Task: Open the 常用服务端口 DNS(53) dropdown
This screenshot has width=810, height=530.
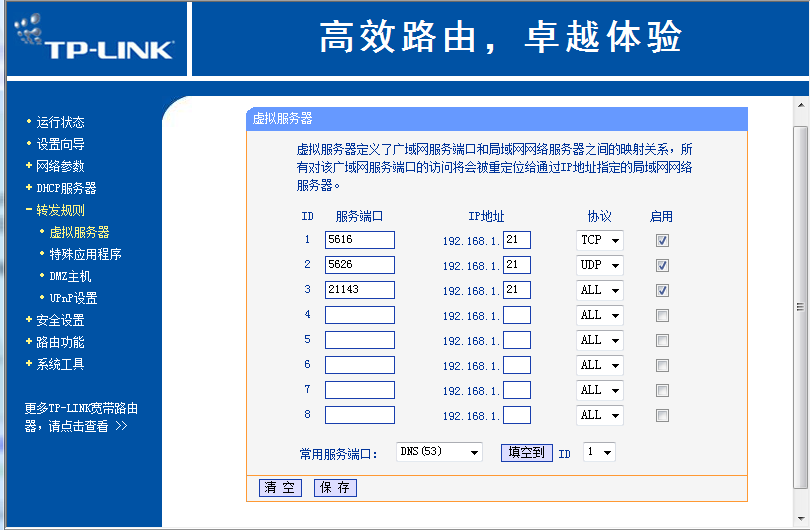Action: pos(439,452)
